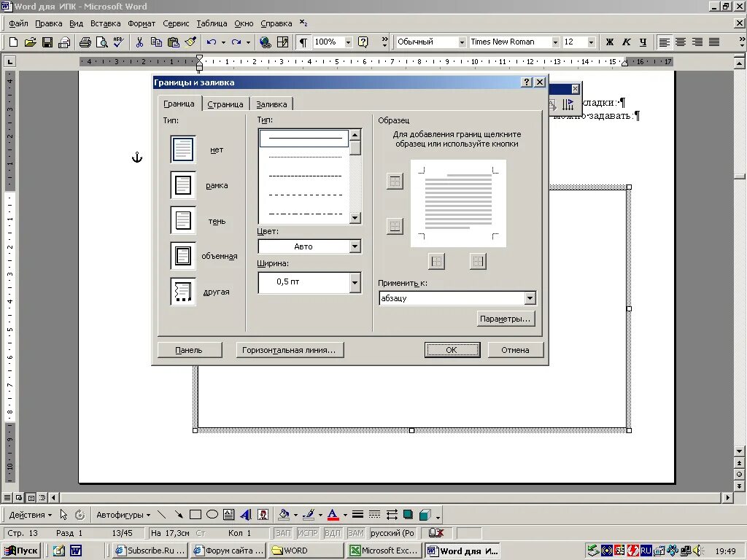Image resolution: width=747 pixels, height=560 pixels.
Task: Toggle the top border button in the preview
Action: point(395,181)
